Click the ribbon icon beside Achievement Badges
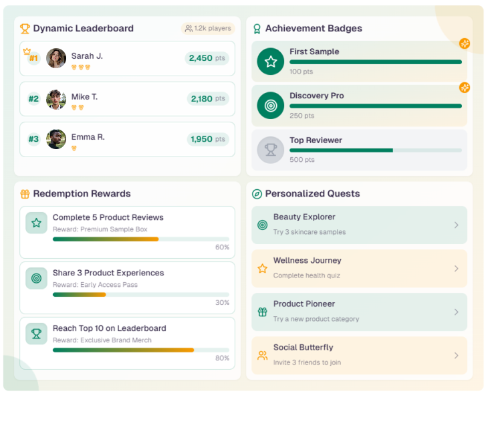The image size is (488, 448). pyautogui.click(x=257, y=29)
